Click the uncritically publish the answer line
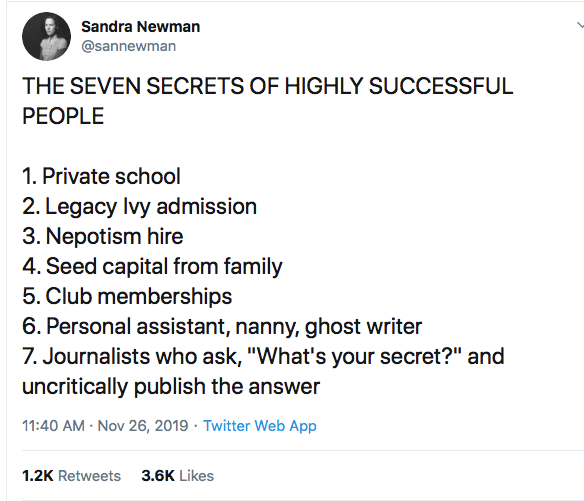 [171, 387]
